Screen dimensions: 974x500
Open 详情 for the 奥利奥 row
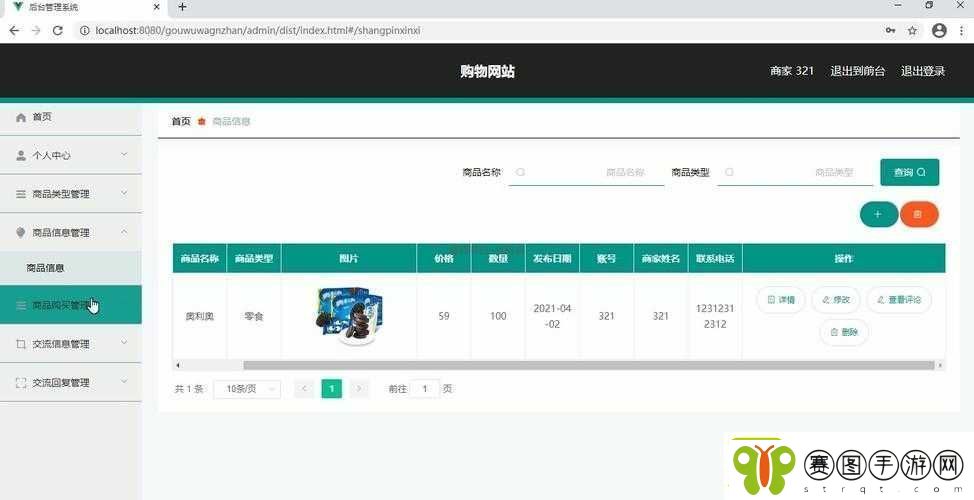pos(781,300)
